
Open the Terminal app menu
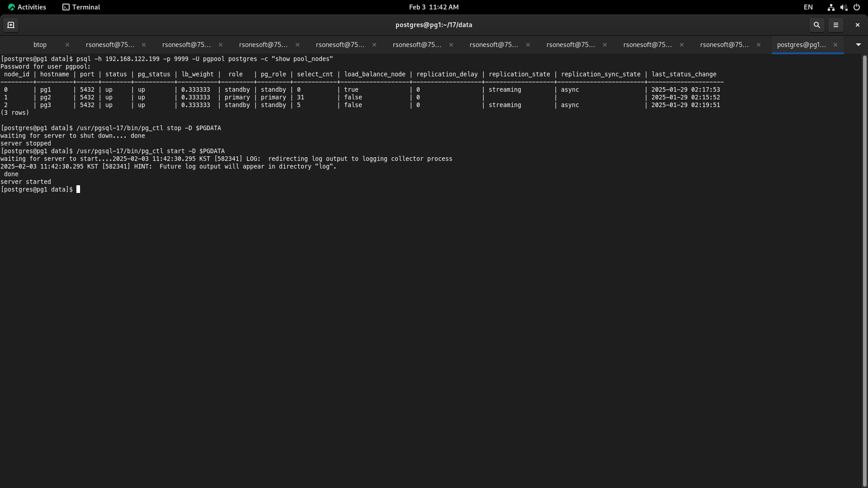pos(81,7)
